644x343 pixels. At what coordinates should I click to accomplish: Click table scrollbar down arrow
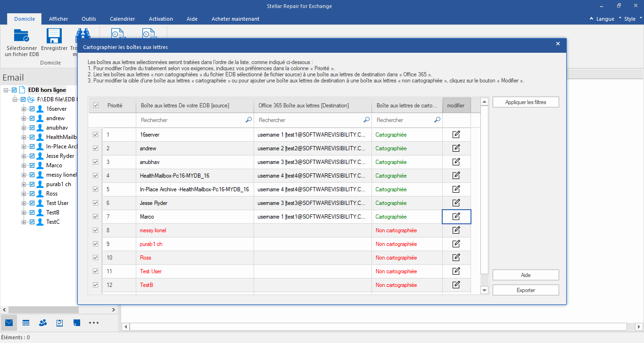pos(484,290)
